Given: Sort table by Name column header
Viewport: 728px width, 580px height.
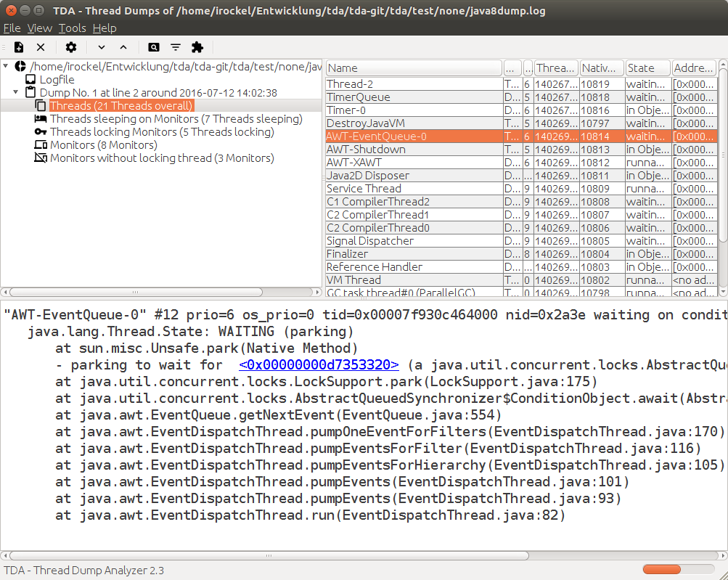Looking at the screenshot, I should (414, 68).
